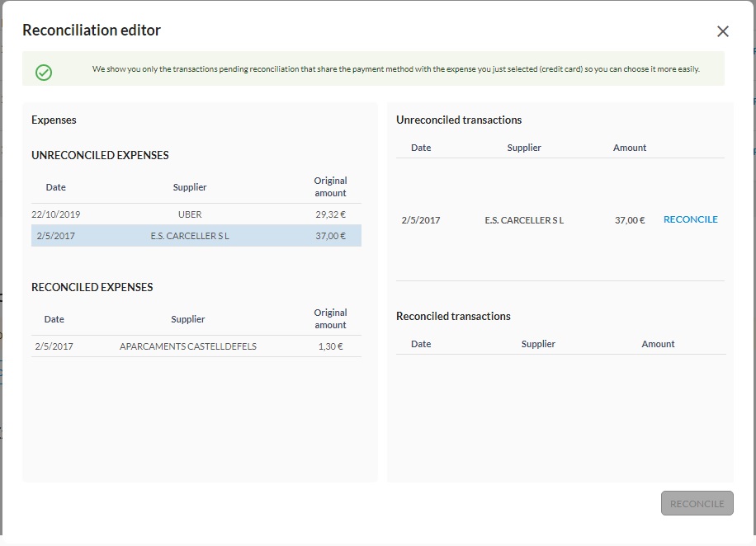Select the highlighted E.S. CARCELLER expense row
Screen dimensions: 756x546
[x=190, y=236]
